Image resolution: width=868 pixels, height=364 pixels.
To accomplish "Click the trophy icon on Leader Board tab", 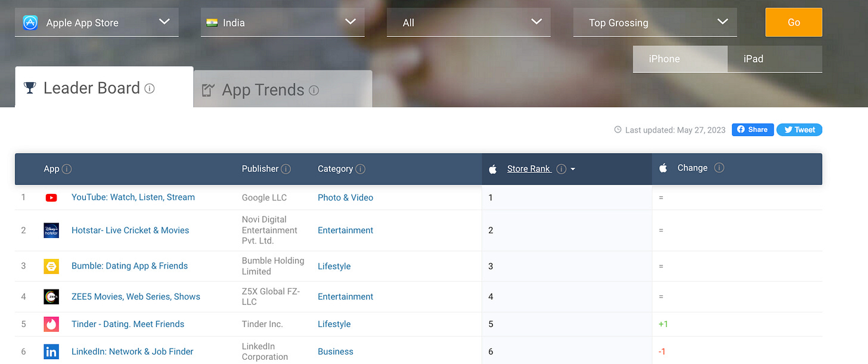I will 30,88.
